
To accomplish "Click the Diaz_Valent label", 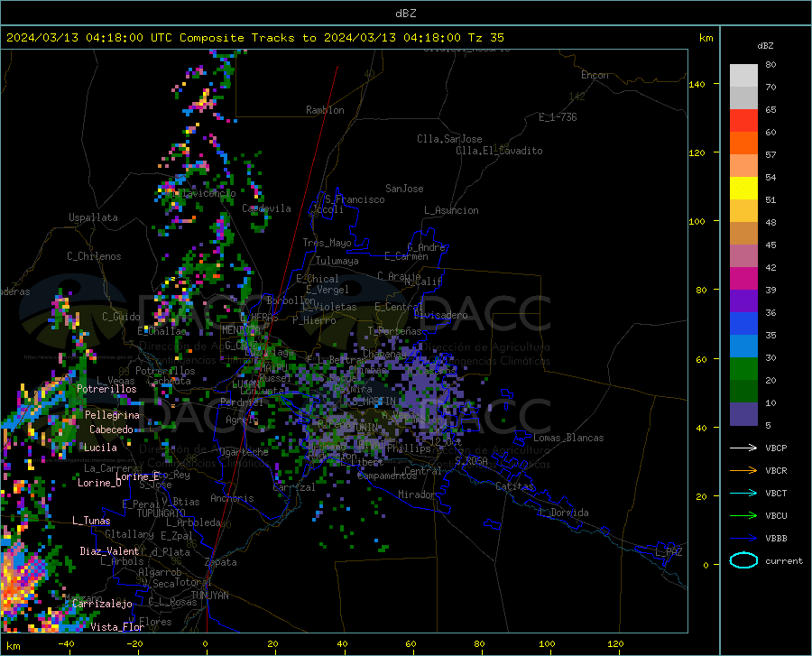I will click(109, 551).
